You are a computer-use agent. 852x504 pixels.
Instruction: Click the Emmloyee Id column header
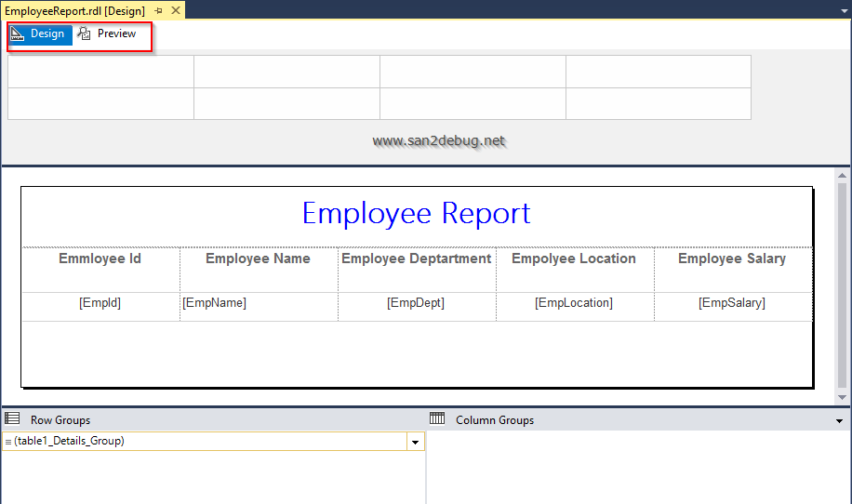point(100,259)
